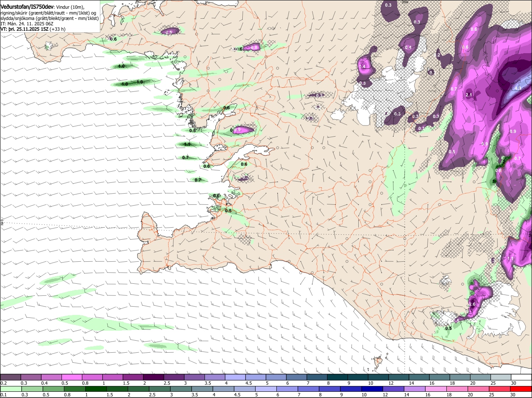The image size is (532, 398).
Task: Click the 0.8 value on the northern pink patch
Action: [254, 48]
